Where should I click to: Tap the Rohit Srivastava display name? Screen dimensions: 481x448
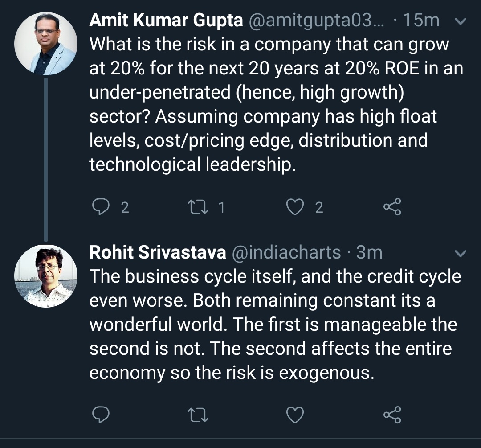pyautogui.click(x=158, y=253)
